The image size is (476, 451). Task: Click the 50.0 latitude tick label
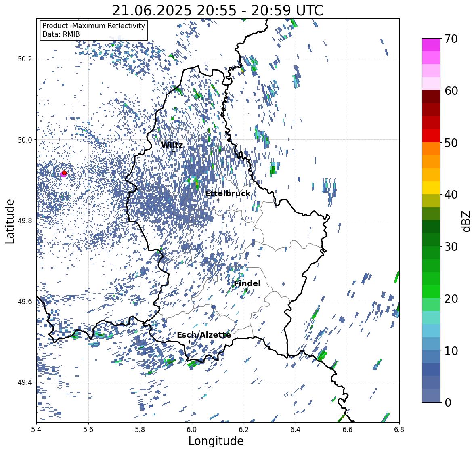coord(25,140)
